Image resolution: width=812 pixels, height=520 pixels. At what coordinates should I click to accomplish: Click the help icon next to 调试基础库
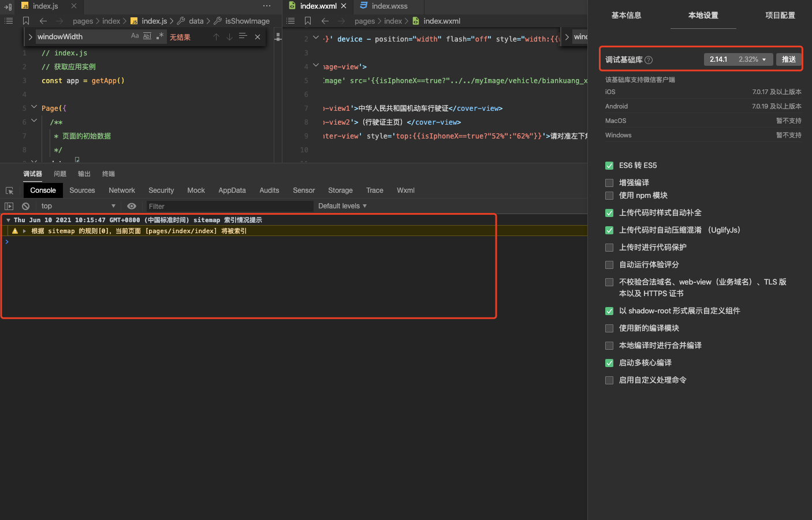pos(649,60)
